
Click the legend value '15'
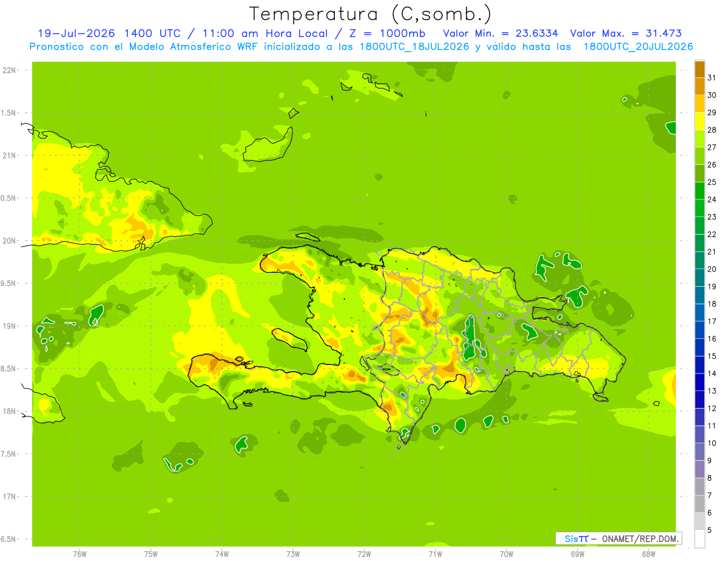click(712, 356)
